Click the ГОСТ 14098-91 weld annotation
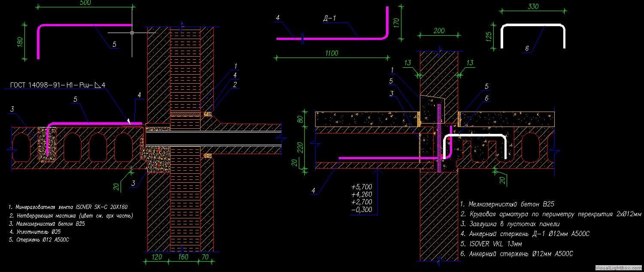Screen dimensions: 644x272 click(57, 85)
